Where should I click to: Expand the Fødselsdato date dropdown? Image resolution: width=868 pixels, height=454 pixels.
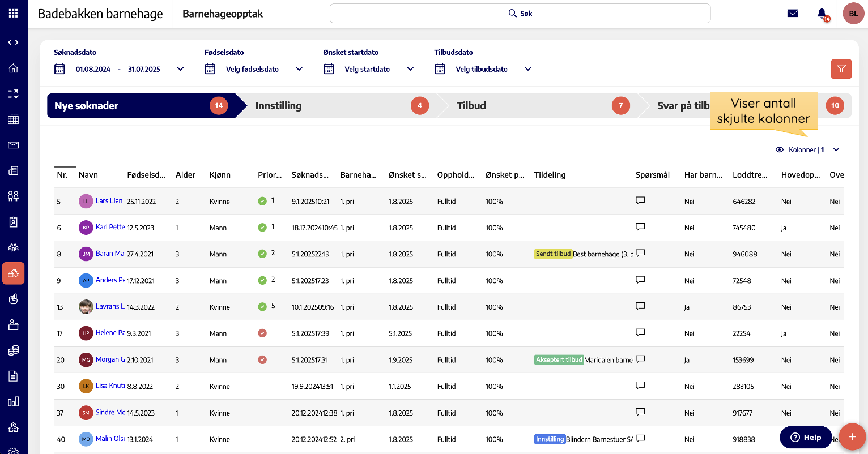pos(299,69)
